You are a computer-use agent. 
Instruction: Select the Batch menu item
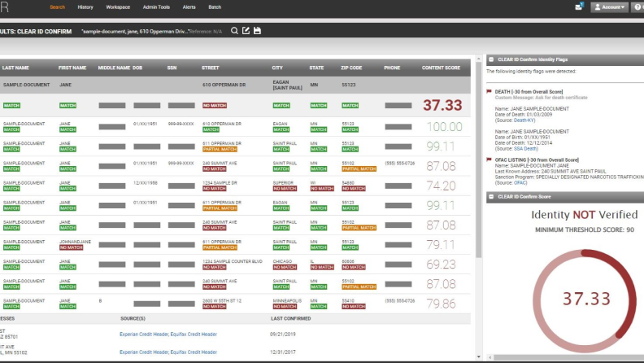(215, 7)
